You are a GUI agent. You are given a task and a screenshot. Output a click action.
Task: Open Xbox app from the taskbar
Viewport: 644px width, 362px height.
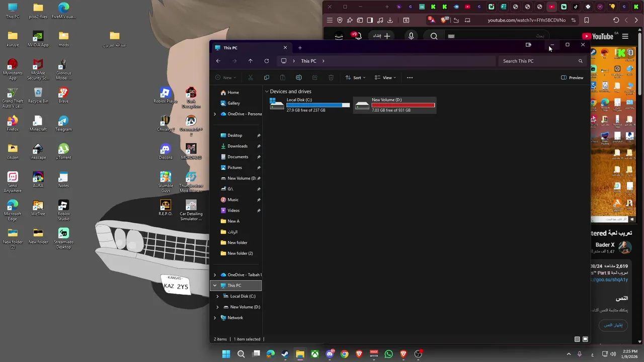tap(314, 354)
